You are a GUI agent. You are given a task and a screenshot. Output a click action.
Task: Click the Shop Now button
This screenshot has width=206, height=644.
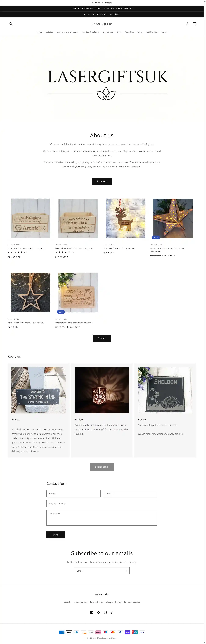pos(102,181)
